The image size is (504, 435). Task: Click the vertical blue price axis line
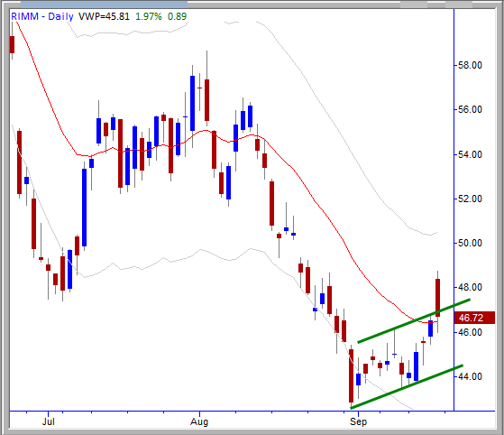pos(454,209)
